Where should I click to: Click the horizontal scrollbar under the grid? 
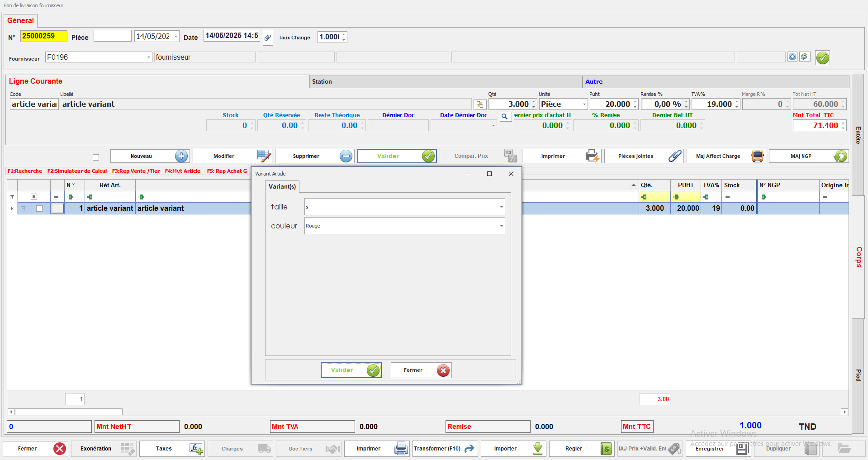point(69,412)
